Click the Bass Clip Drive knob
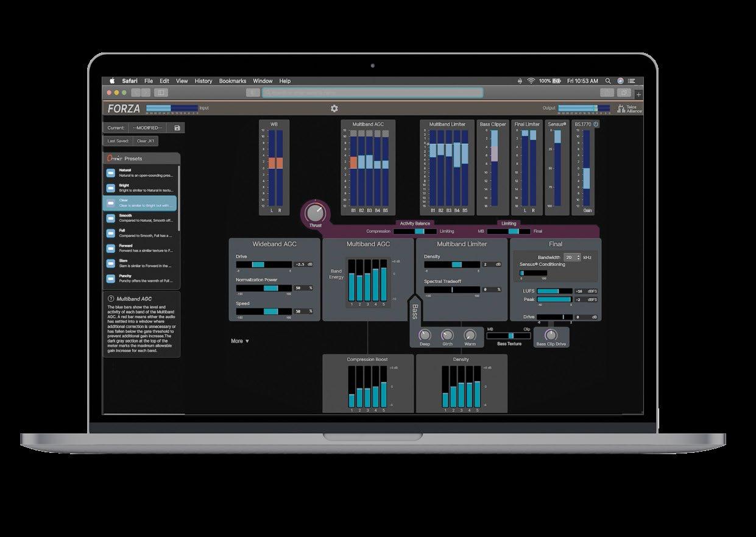 coord(550,335)
